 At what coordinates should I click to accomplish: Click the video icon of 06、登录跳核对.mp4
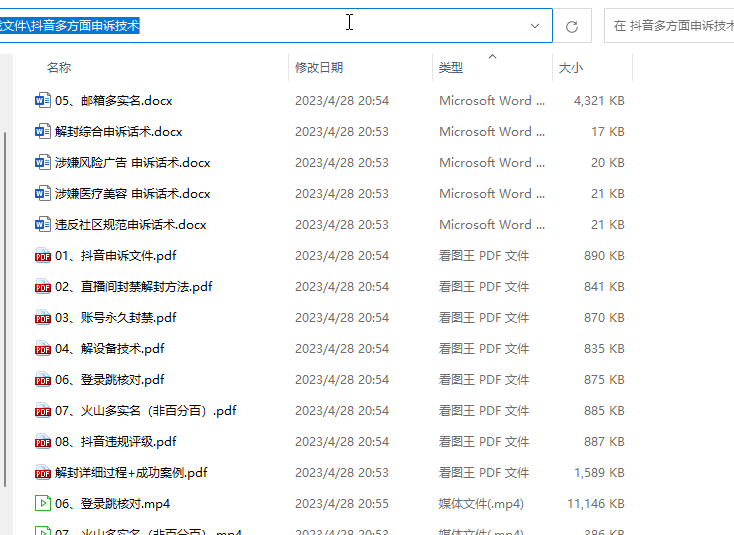[x=43, y=503]
